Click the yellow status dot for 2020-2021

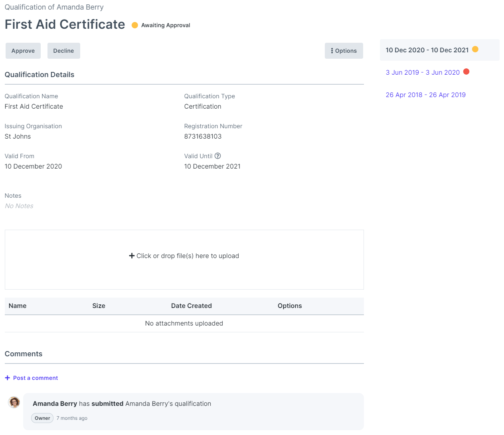click(x=475, y=49)
